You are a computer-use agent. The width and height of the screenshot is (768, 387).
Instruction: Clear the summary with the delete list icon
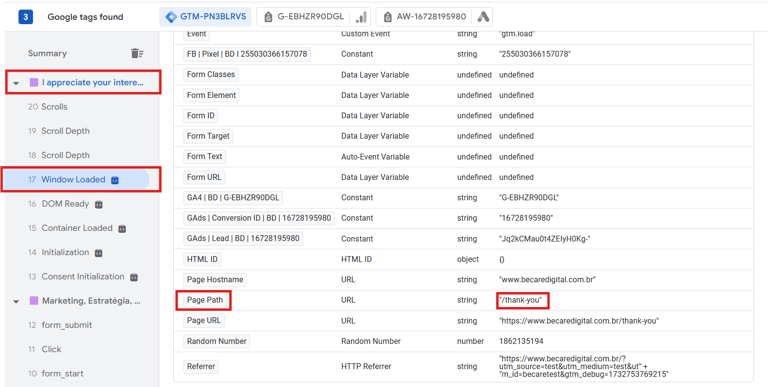[x=137, y=53]
